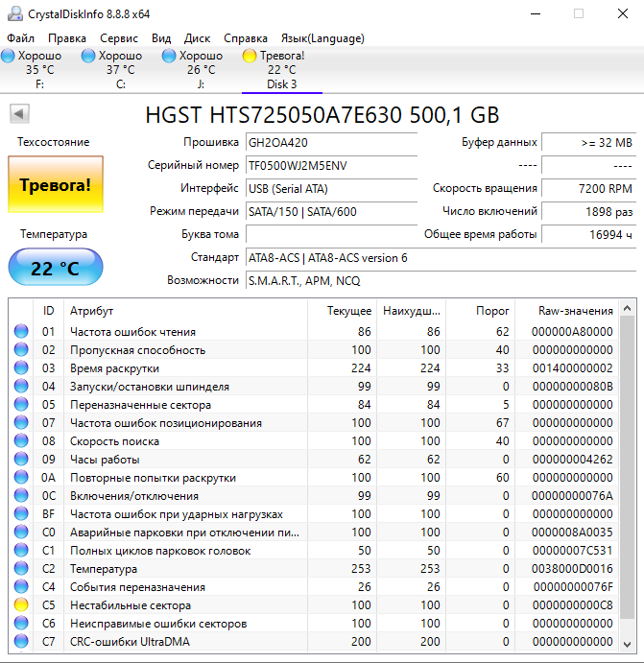
Task: Click raw value 0000000000C8
Action: point(573,605)
